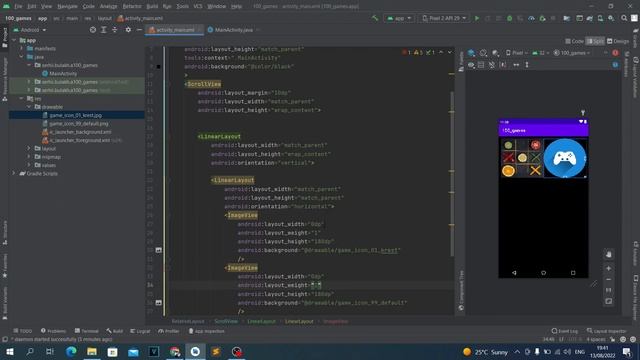
Task: Open the Pixel device dropdown in preview toolbar
Action: point(517,53)
